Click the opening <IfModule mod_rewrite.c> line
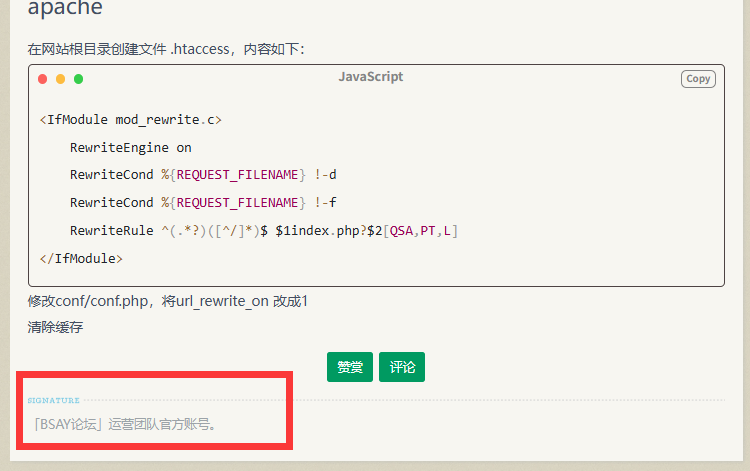 (130, 120)
